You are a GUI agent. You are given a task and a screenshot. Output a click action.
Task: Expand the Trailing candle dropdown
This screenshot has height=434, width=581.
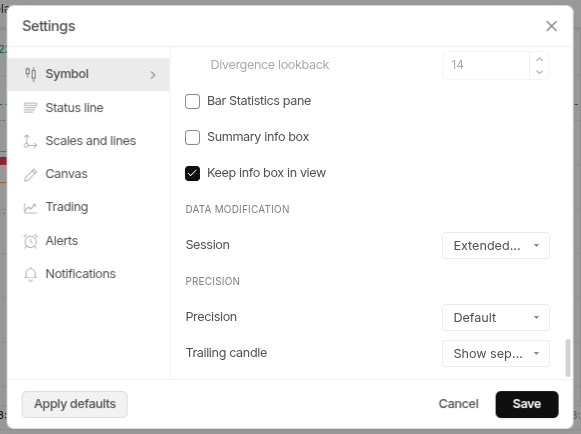click(496, 353)
